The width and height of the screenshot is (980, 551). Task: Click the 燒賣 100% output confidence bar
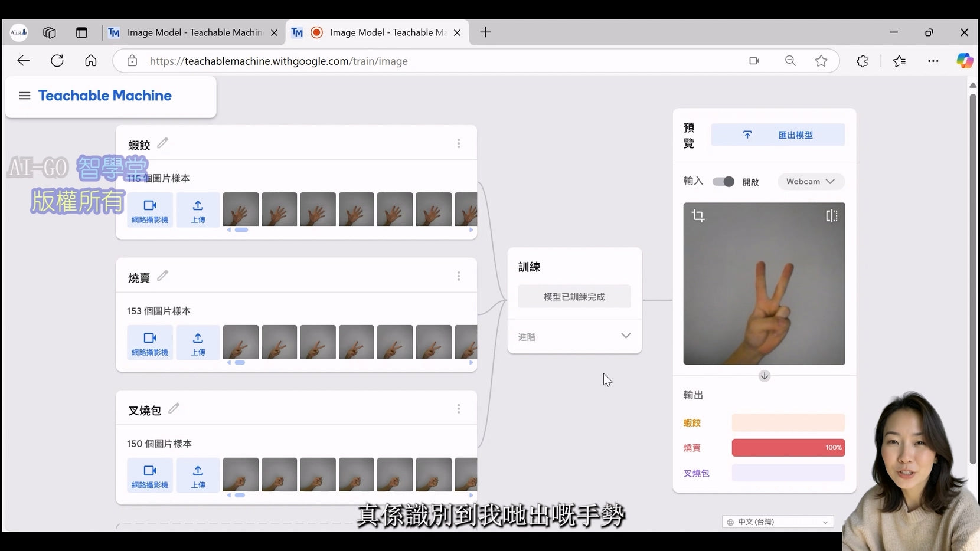(788, 448)
